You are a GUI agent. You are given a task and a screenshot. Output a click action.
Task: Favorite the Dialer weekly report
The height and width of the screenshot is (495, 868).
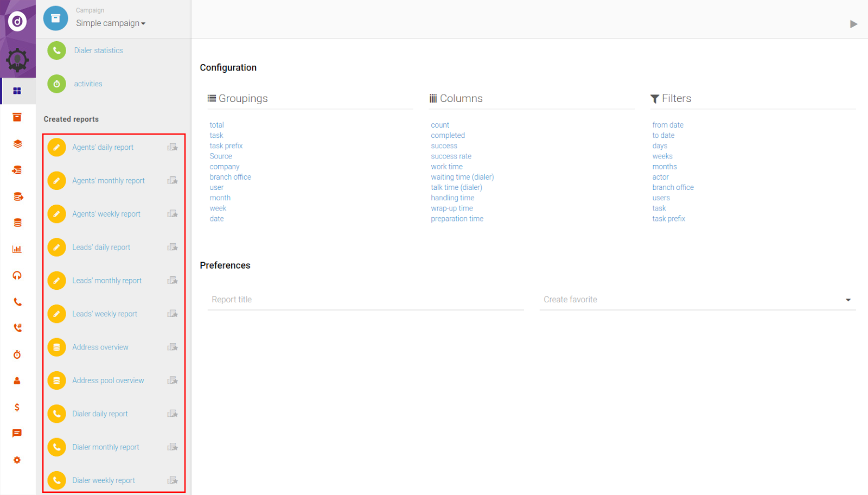point(172,480)
